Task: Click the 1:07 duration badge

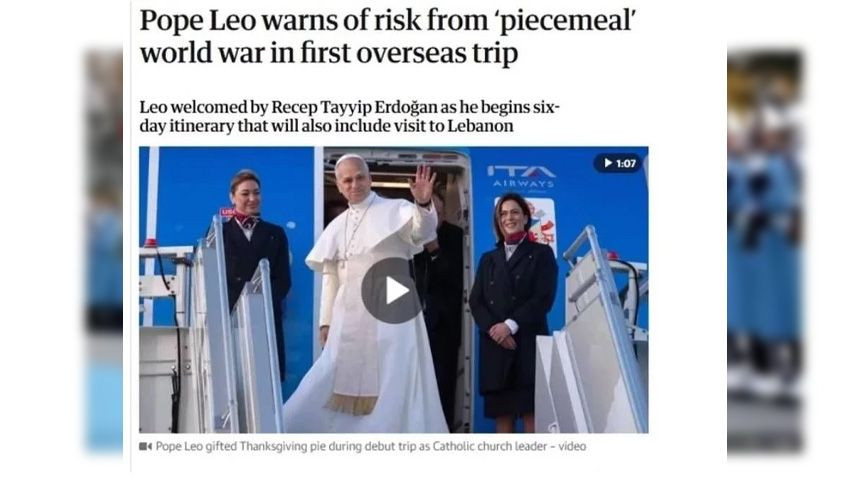Action: pos(619,163)
